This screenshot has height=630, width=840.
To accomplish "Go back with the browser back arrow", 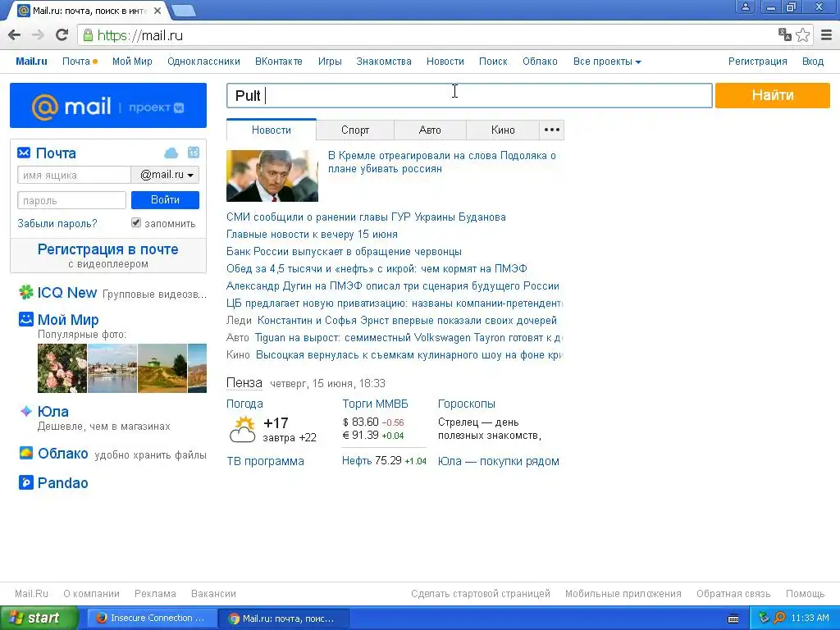I will (x=15, y=35).
